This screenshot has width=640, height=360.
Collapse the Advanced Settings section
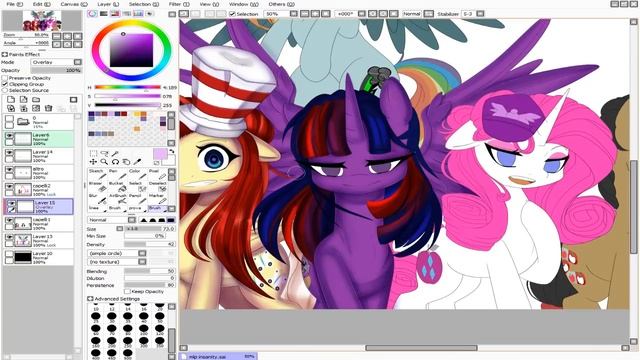(x=90, y=299)
